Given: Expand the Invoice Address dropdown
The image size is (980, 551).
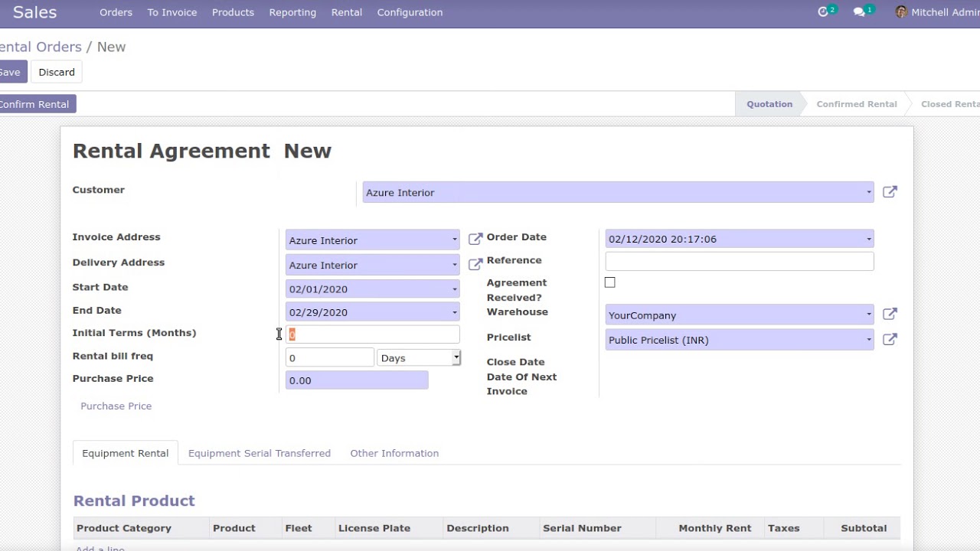Looking at the screenshot, I should pyautogui.click(x=454, y=240).
